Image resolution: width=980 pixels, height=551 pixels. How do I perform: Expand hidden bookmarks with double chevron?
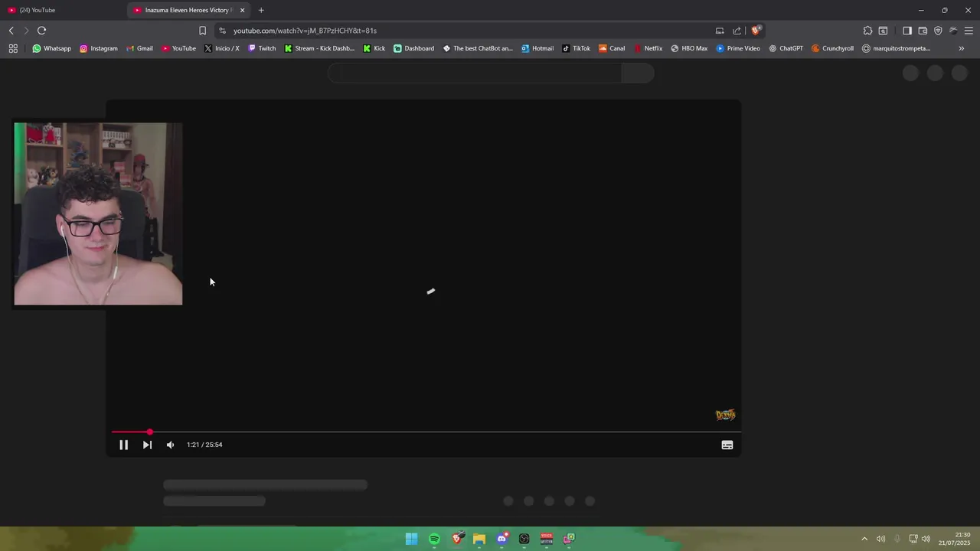pyautogui.click(x=962, y=48)
